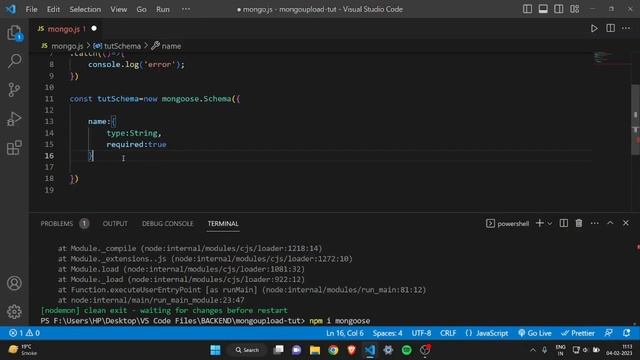The image size is (640, 360).
Task: Show hidden tray icons chevron
Action: [533, 350]
